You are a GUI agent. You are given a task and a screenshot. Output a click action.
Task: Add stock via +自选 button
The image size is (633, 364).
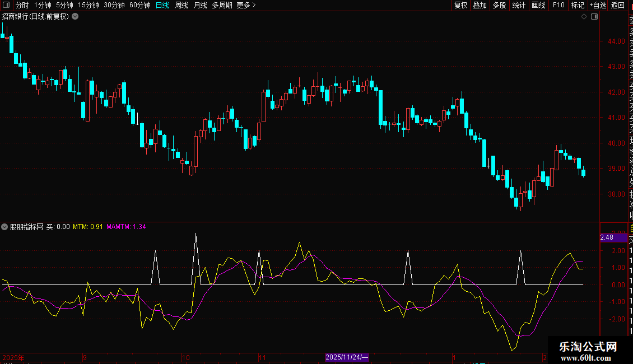point(598,5)
